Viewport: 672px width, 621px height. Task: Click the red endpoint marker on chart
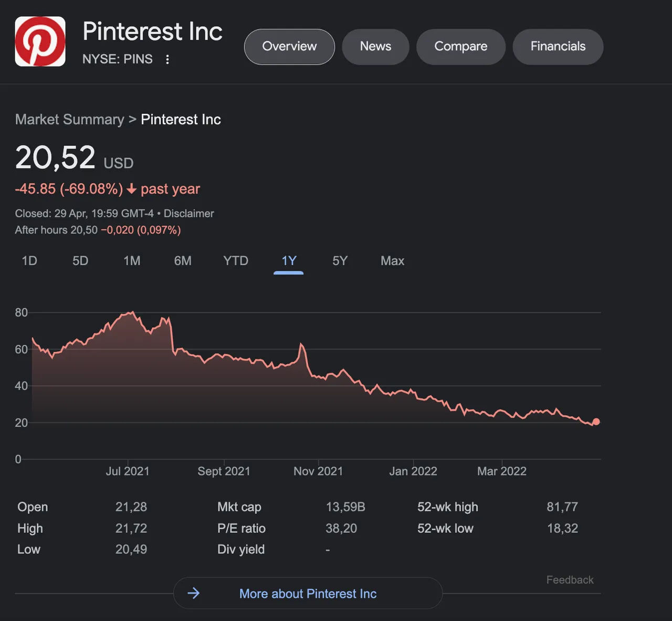596,422
